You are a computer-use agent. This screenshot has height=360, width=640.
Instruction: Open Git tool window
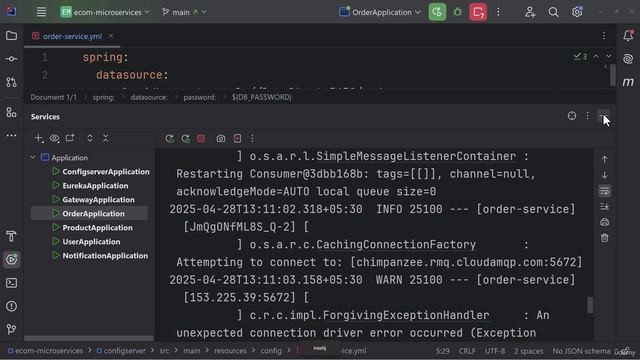click(x=11, y=329)
